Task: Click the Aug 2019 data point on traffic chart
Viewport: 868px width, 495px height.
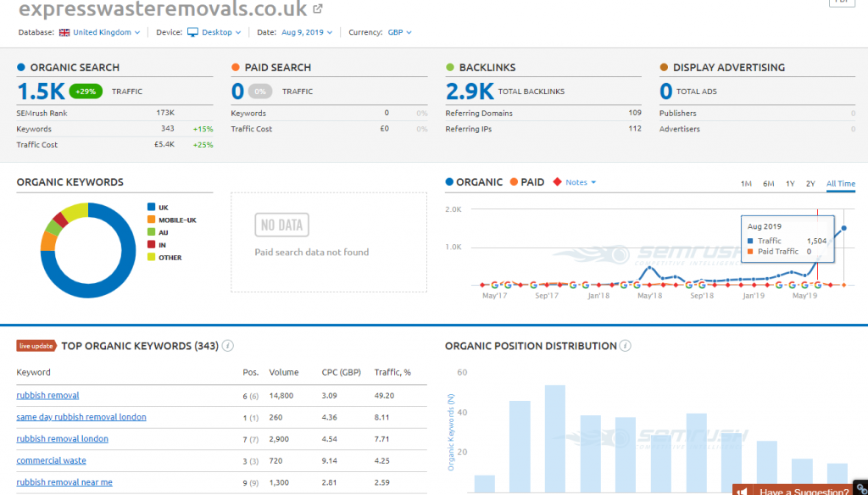Action: click(x=843, y=228)
